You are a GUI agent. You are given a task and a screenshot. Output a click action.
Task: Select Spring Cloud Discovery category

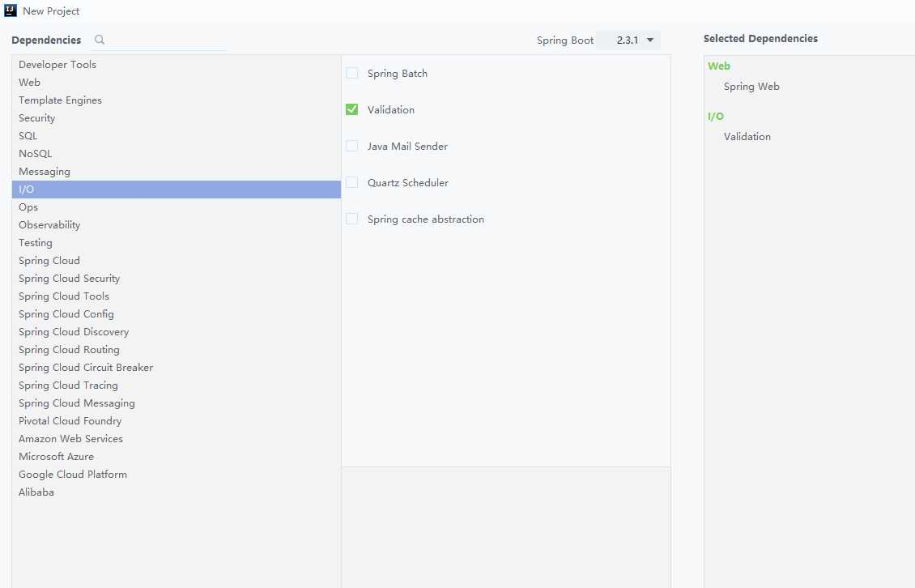point(177,332)
